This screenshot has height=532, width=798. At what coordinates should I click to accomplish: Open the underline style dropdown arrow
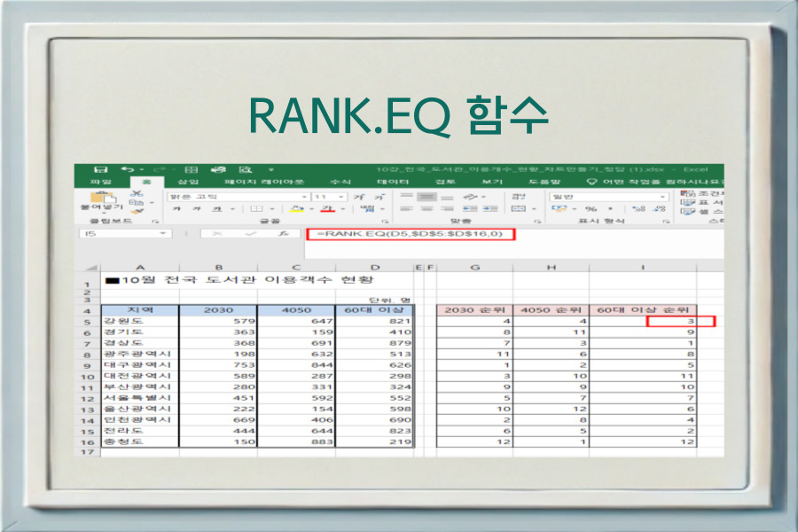[x=232, y=208]
